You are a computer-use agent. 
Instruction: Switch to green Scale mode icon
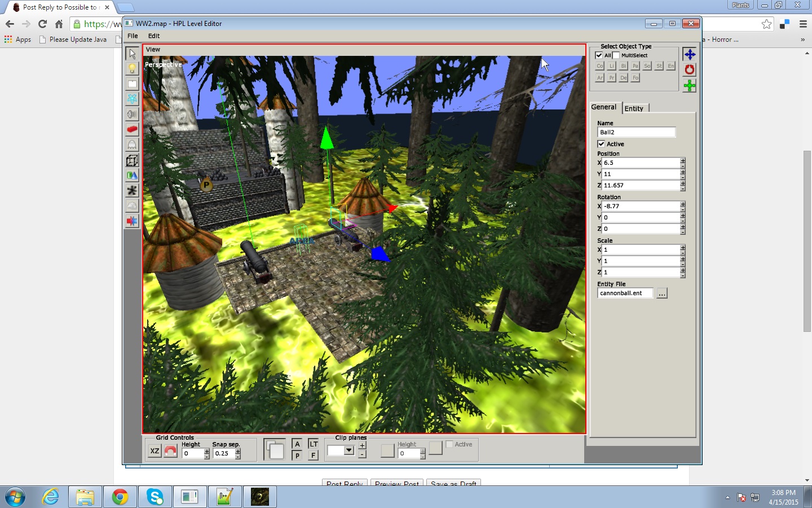[689, 86]
